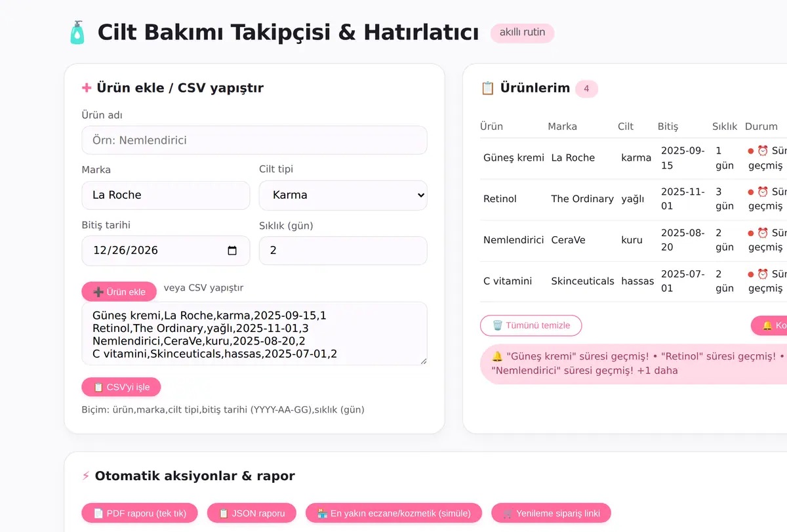Click the Sıklık (gün) number field

[343, 251]
